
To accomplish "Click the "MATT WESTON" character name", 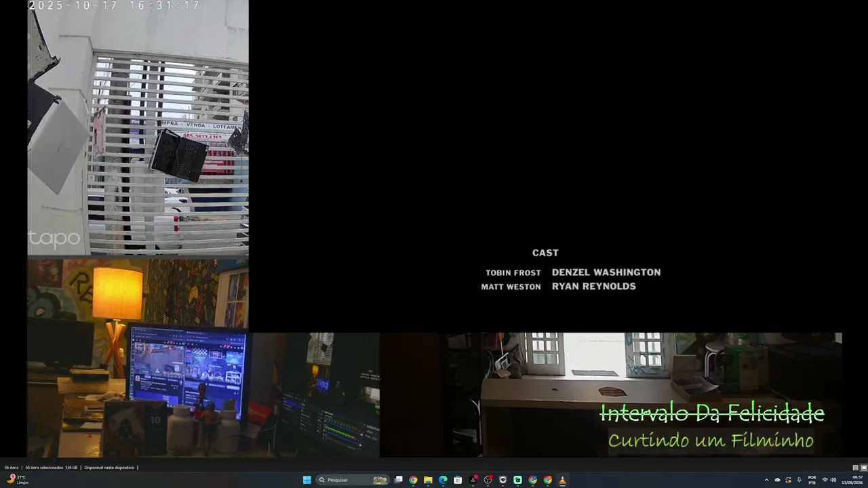I will tap(511, 287).
